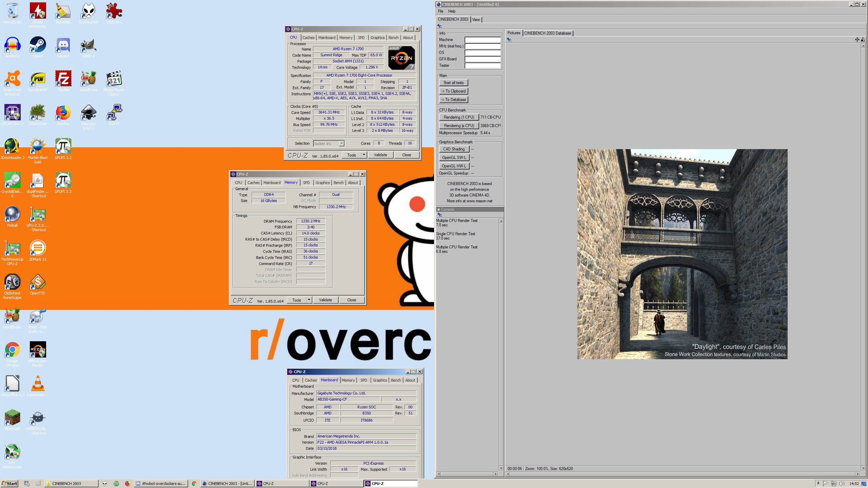Click the To Database button
The image size is (868, 488).
click(453, 100)
